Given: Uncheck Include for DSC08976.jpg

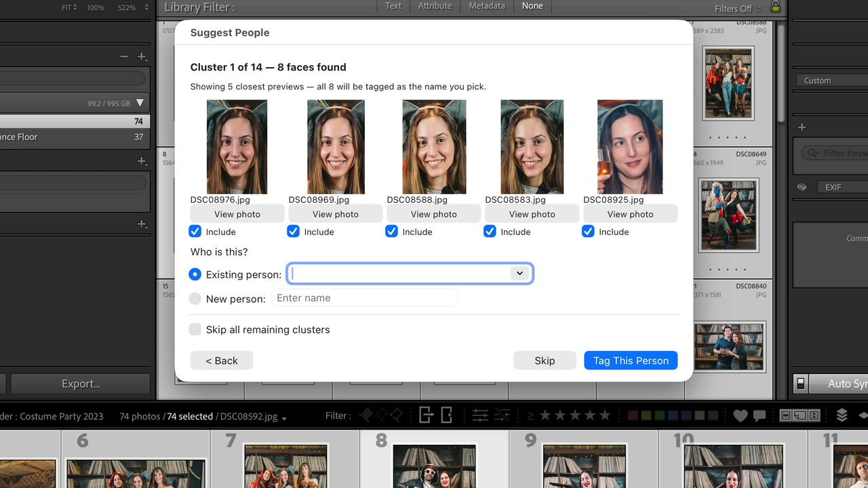Looking at the screenshot, I should (x=195, y=232).
